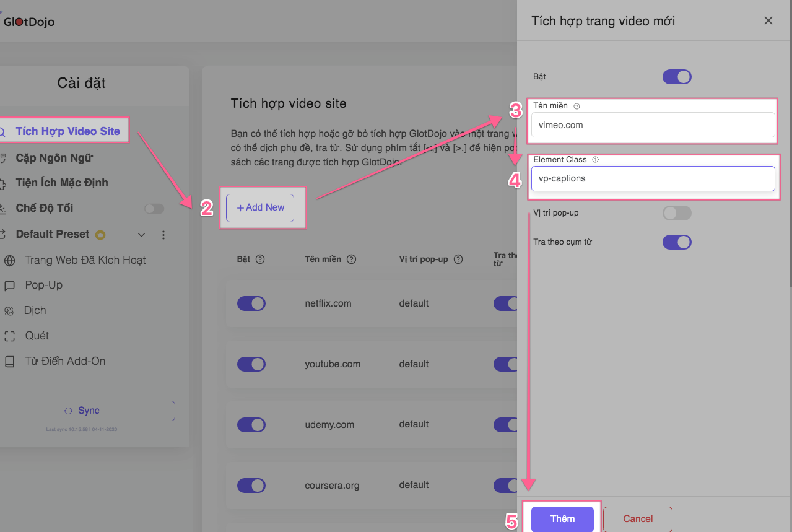Collapse the Default Preset chevron
Image resolution: width=792 pixels, height=532 pixels.
141,235
